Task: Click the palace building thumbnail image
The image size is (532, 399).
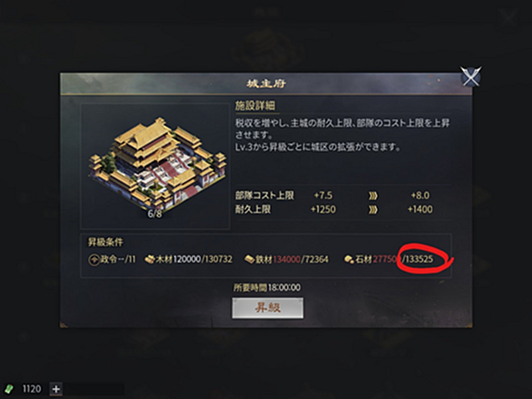Action: (x=157, y=164)
